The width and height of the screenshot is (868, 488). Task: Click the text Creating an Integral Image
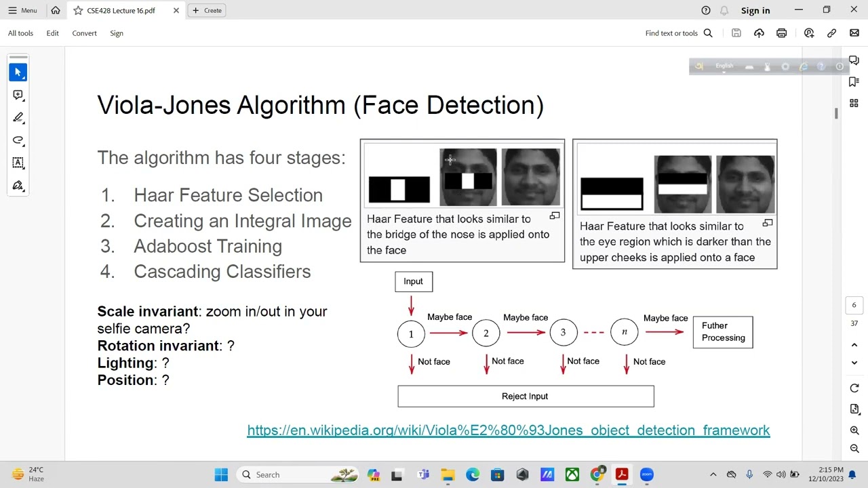tap(243, 221)
